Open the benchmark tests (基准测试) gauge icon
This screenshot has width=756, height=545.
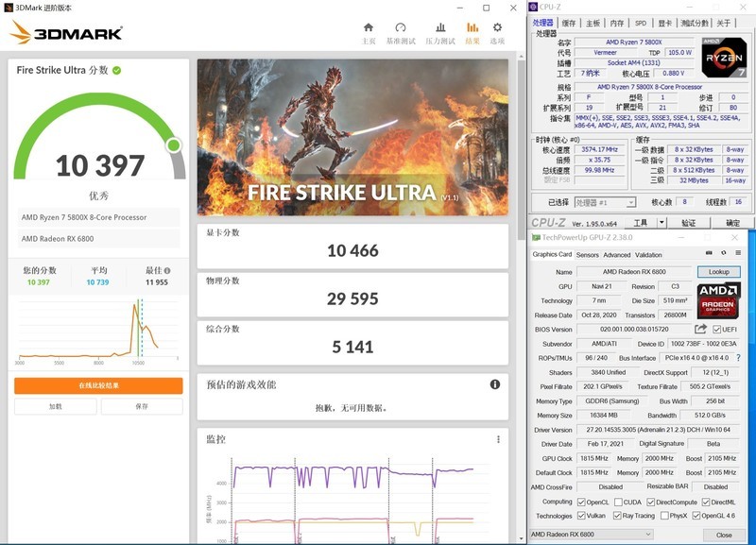pos(401,32)
